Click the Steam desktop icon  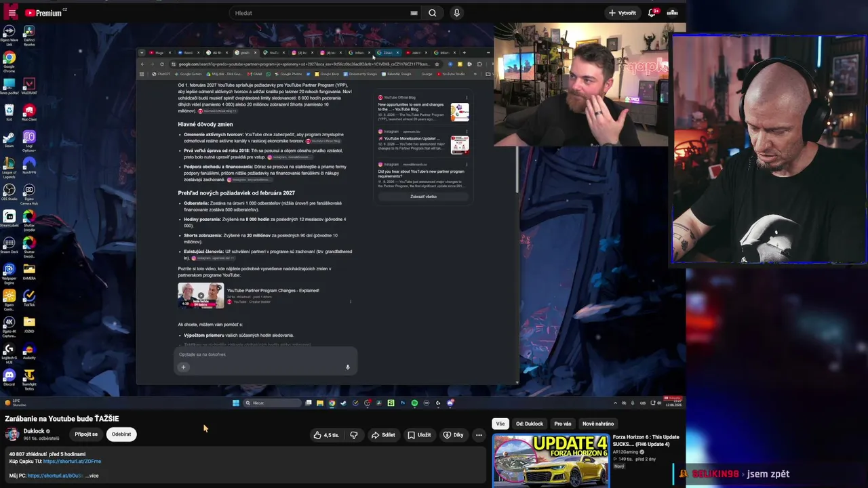[x=9, y=140]
